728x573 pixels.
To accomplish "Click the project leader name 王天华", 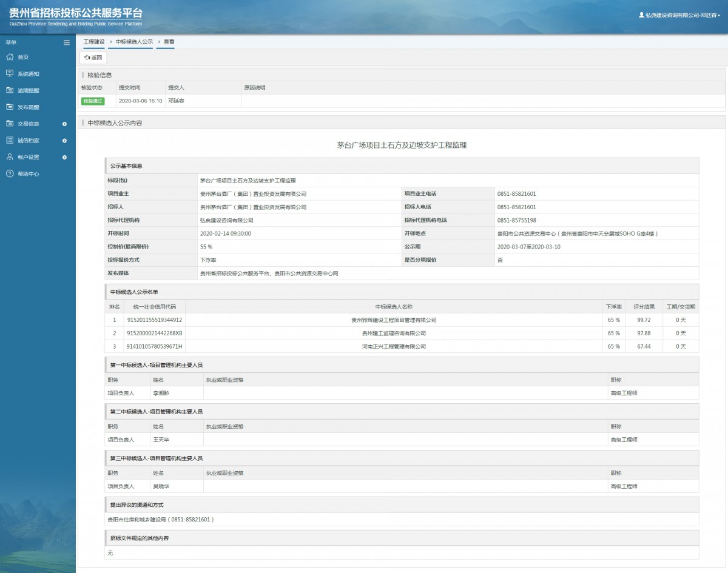I will (x=161, y=440).
